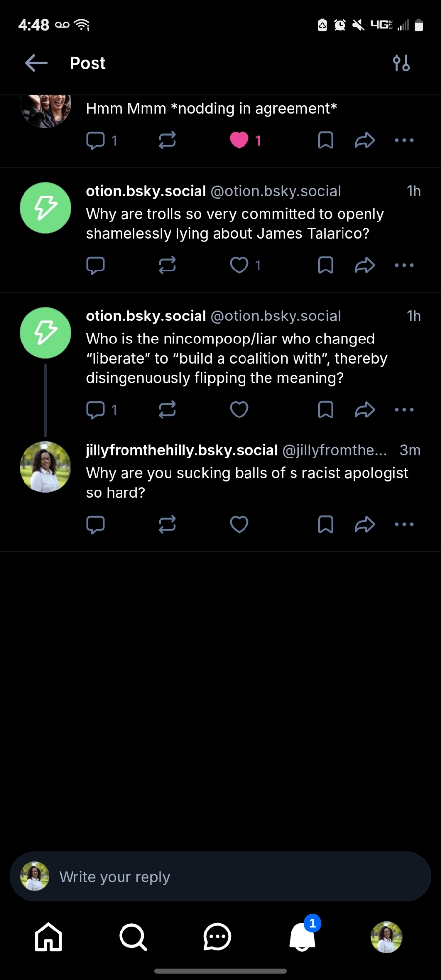441x980 pixels.
Task: Open thread display settings icon
Action: (x=401, y=63)
